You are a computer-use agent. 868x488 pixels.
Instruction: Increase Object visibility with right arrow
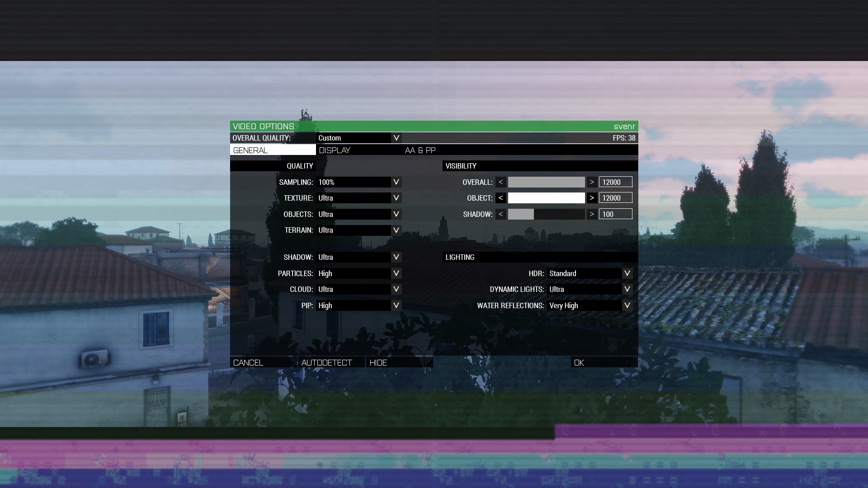point(592,198)
